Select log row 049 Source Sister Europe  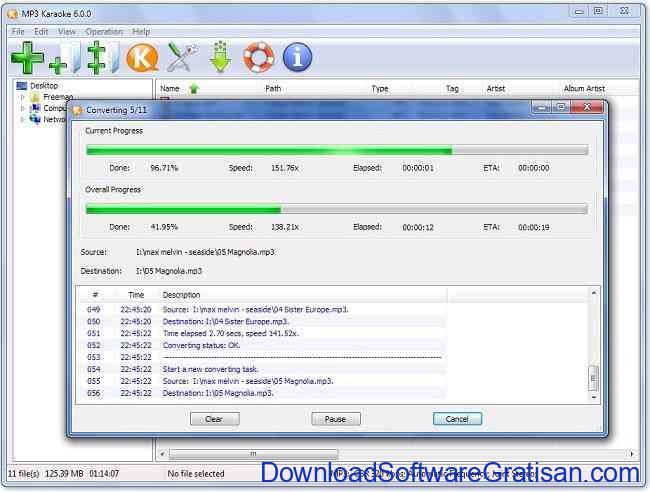pos(262,310)
